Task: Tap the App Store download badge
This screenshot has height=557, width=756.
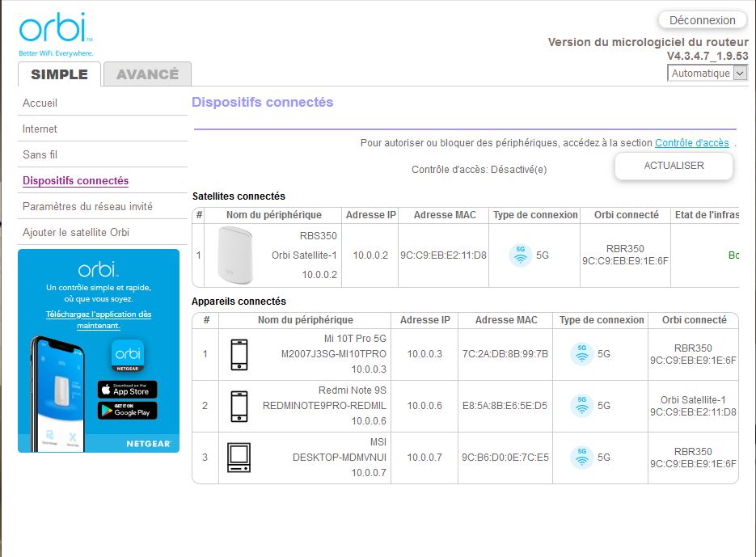Action: (x=128, y=390)
